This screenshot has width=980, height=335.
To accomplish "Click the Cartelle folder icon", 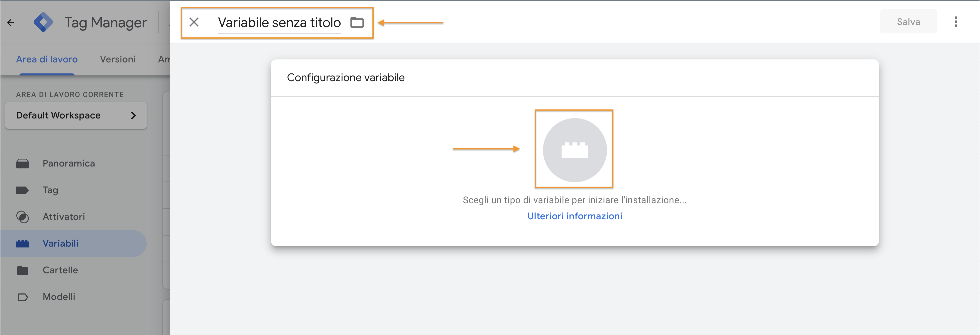I will coord(22,270).
